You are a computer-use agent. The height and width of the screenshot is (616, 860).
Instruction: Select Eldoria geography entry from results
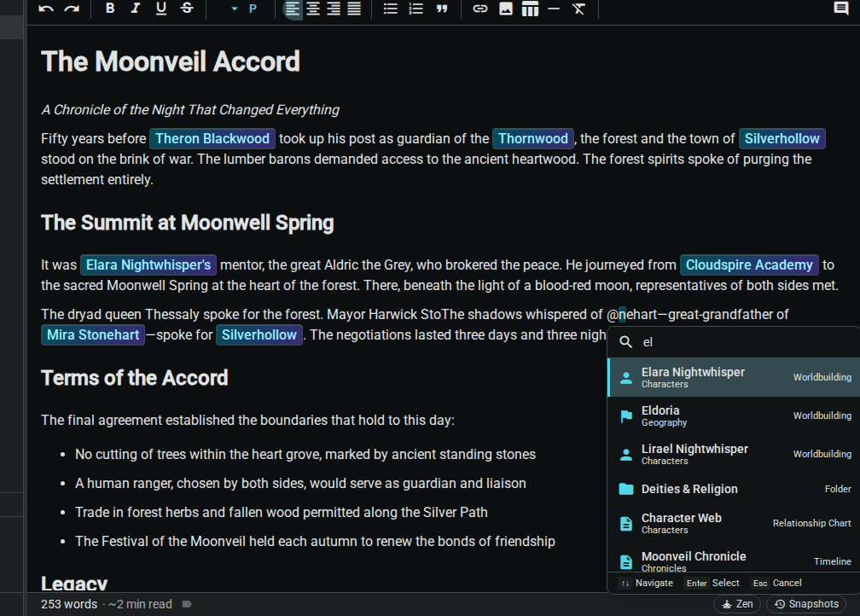click(734, 416)
